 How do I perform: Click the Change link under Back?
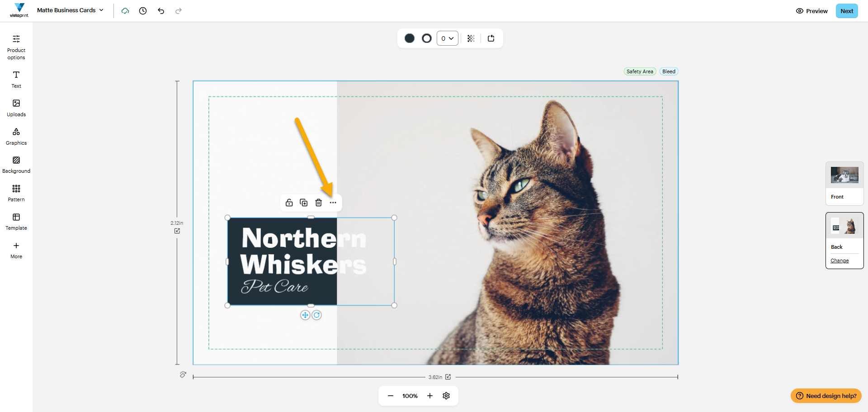[840, 260]
